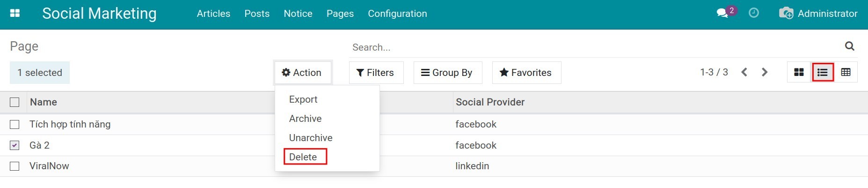This screenshot has width=868, height=188.
Task: Open the activities clock icon
Action: [753, 13]
